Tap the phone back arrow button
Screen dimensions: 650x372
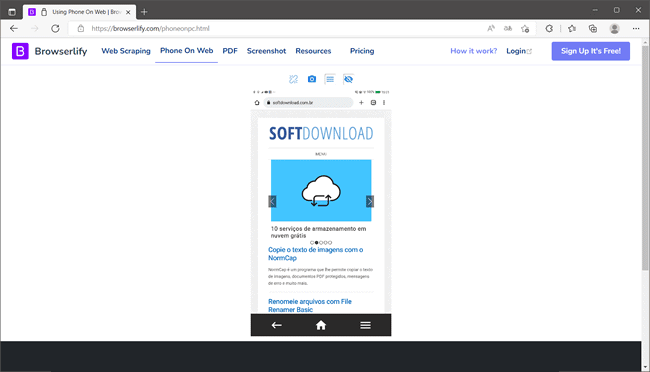(276, 325)
